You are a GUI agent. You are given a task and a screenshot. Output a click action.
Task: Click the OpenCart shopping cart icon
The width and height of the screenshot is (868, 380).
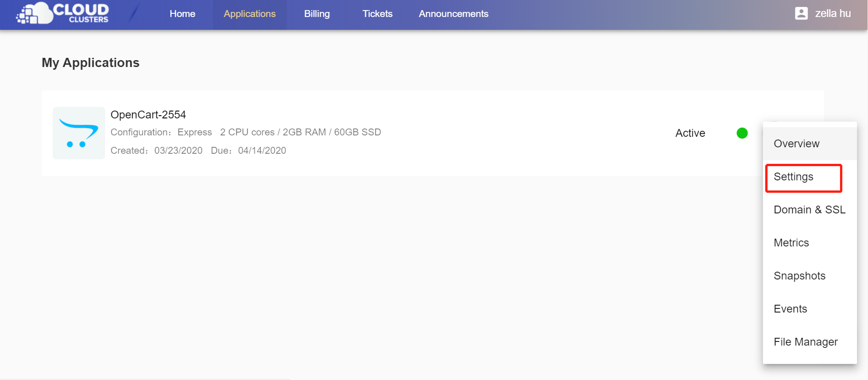point(79,133)
